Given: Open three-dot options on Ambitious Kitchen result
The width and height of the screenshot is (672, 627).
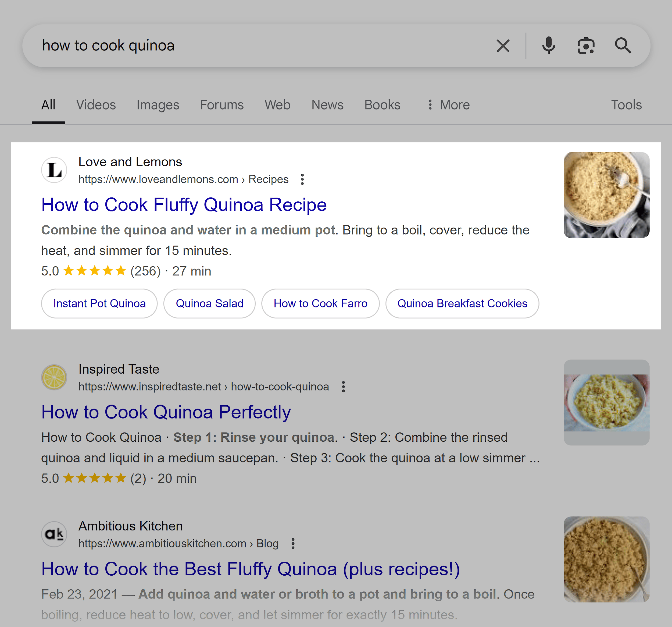Looking at the screenshot, I should point(293,543).
